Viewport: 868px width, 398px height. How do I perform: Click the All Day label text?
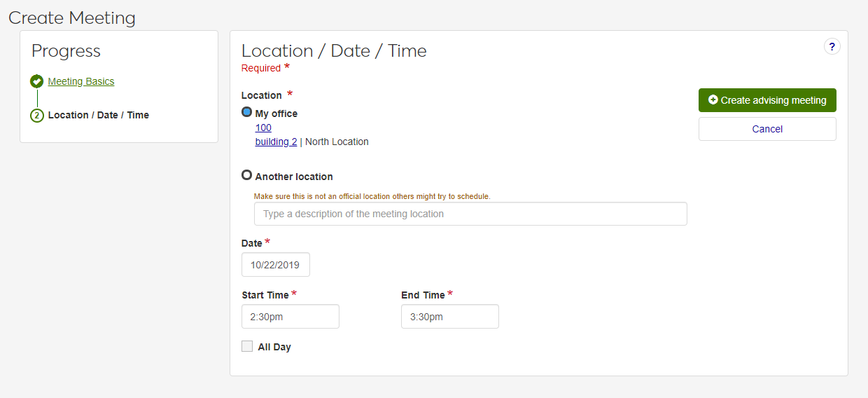click(x=274, y=347)
